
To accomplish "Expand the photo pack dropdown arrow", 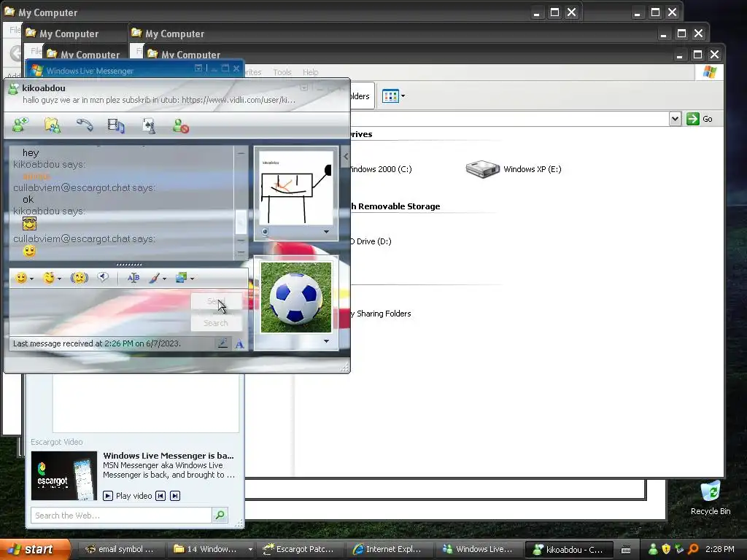I will [192, 279].
